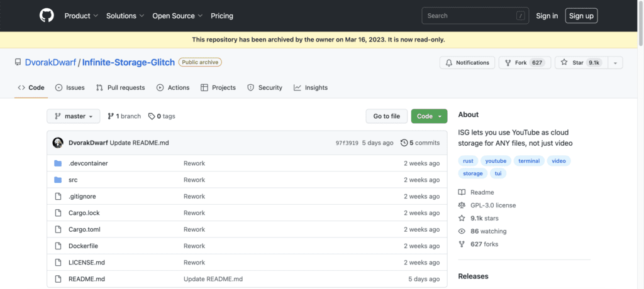Click the src folder icon
The image size is (644, 289).
point(58,180)
